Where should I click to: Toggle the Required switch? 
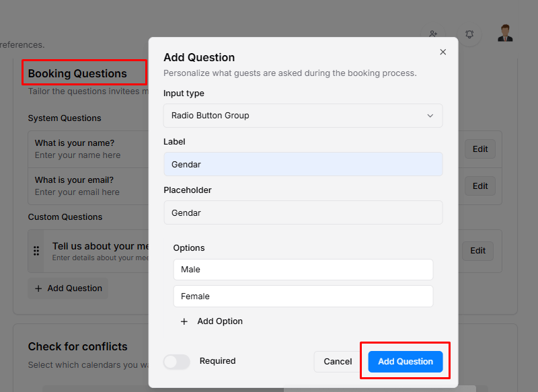tap(177, 361)
